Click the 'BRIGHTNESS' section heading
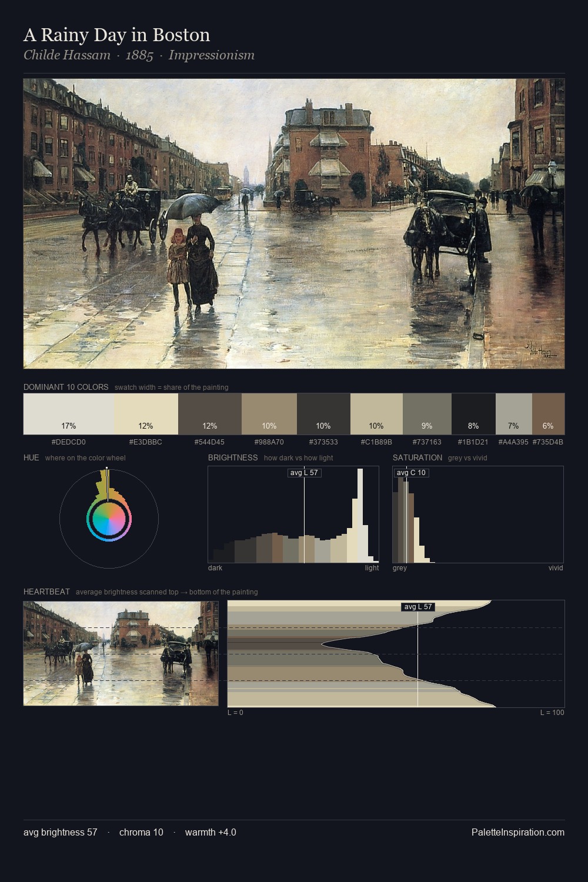Viewport: 588px width, 882px height. [x=233, y=457]
